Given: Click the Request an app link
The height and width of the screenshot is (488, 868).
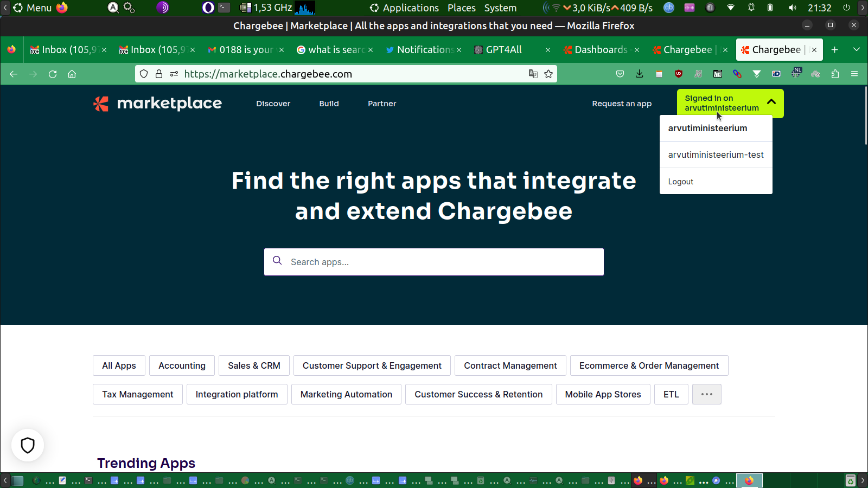Looking at the screenshot, I should 622,104.
